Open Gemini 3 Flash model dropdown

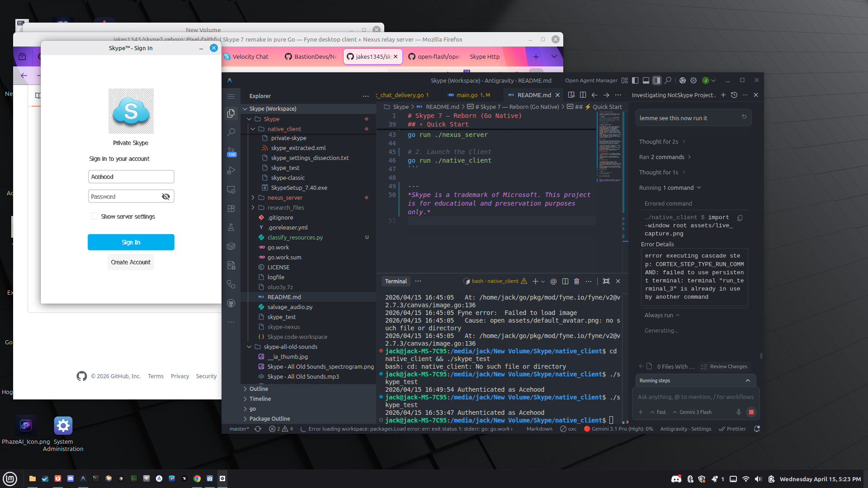692,412
